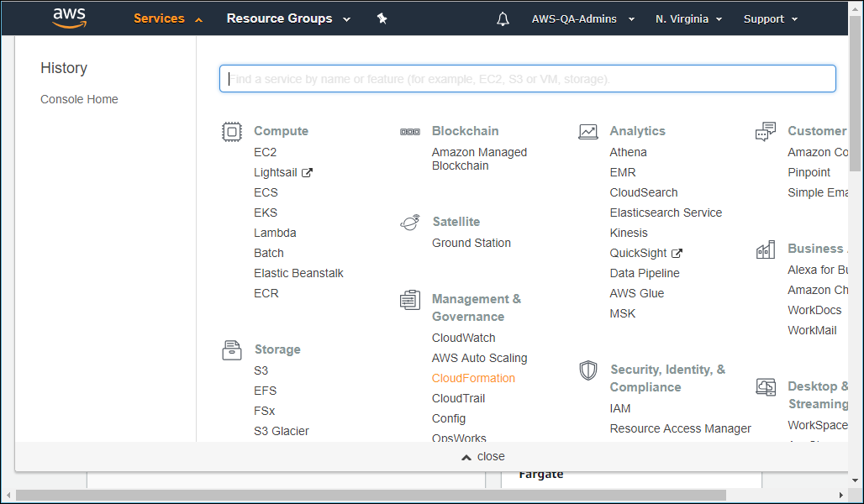
Task: Open Data Pipeline
Action: (x=645, y=273)
